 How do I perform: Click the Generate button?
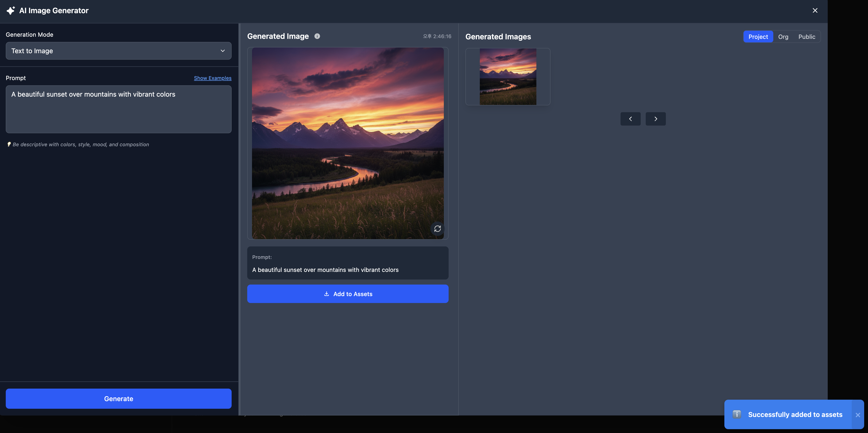pos(118,399)
